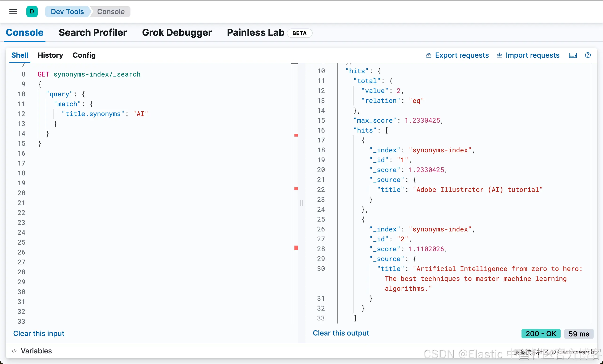
Task: Click the Export requests upload icon
Action: click(x=428, y=55)
